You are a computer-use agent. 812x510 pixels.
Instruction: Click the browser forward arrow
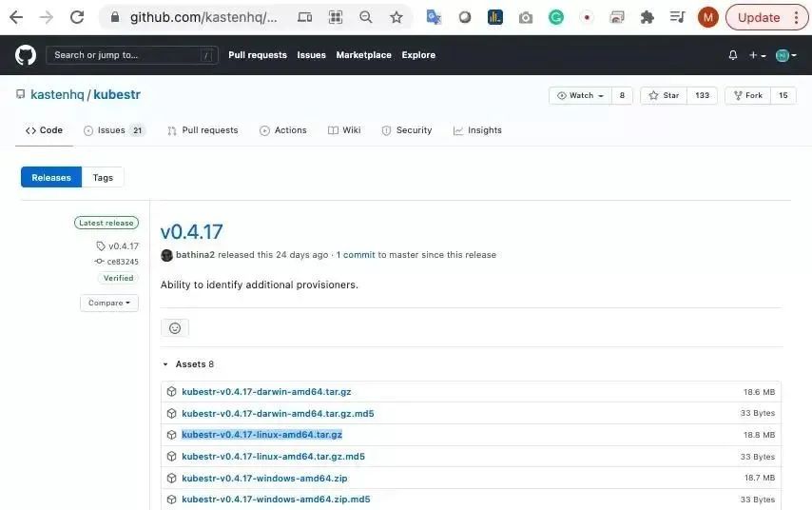(x=47, y=18)
